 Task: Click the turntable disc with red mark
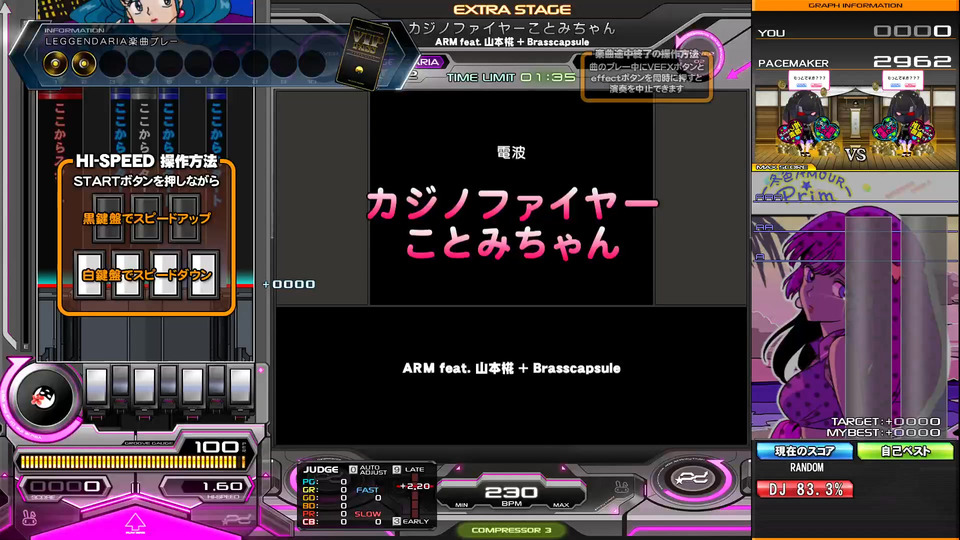[x=43, y=398]
